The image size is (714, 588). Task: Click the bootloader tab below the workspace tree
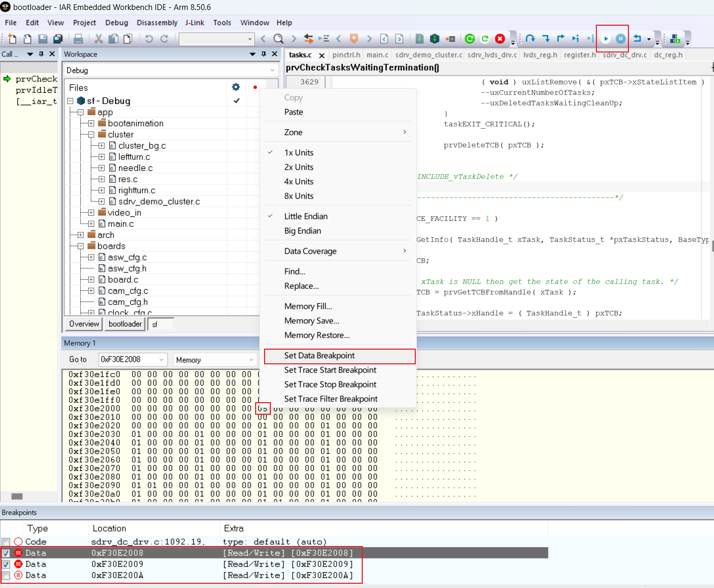click(124, 324)
